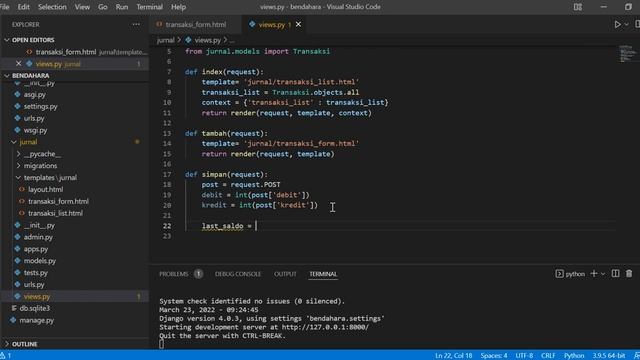This screenshot has height=360, width=640.
Task: Split the terminal
Action: 615,273
